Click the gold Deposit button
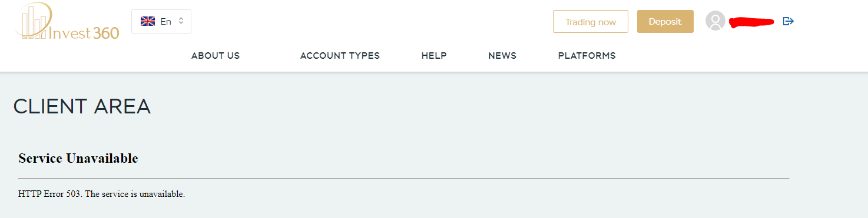Image resolution: width=868 pixels, height=218 pixels. point(665,21)
